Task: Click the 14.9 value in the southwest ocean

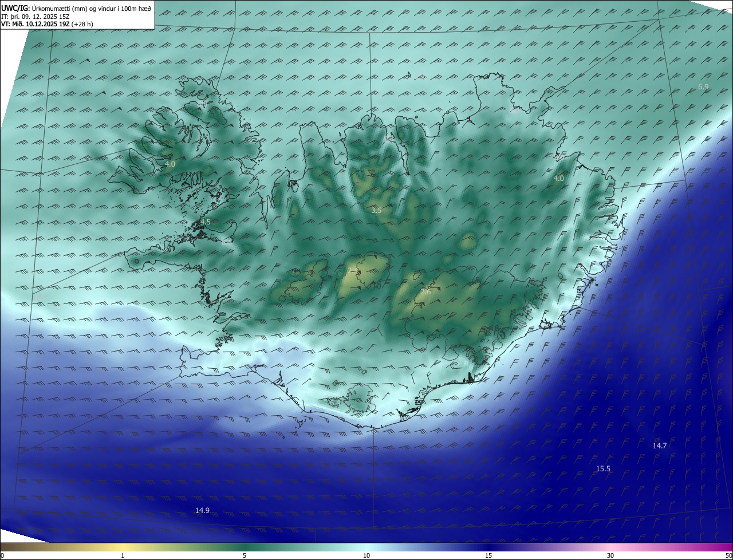Action: pos(202,510)
